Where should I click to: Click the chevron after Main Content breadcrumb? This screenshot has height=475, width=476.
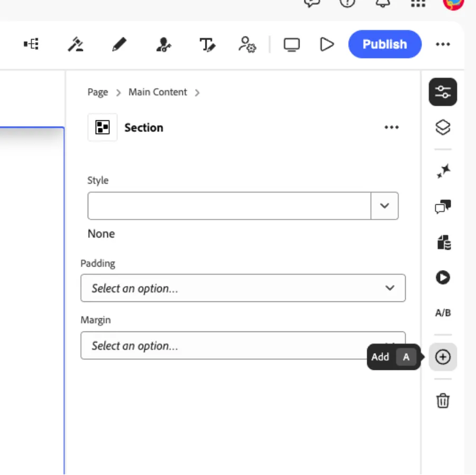pyautogui.click(x=197, y=92)
